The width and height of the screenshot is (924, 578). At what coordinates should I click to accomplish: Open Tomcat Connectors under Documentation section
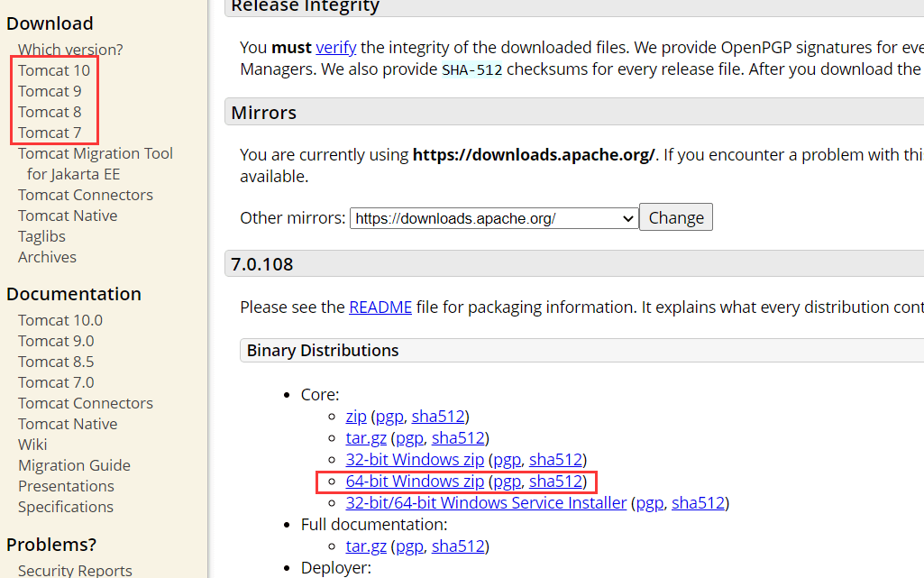(x=86, y=403)
